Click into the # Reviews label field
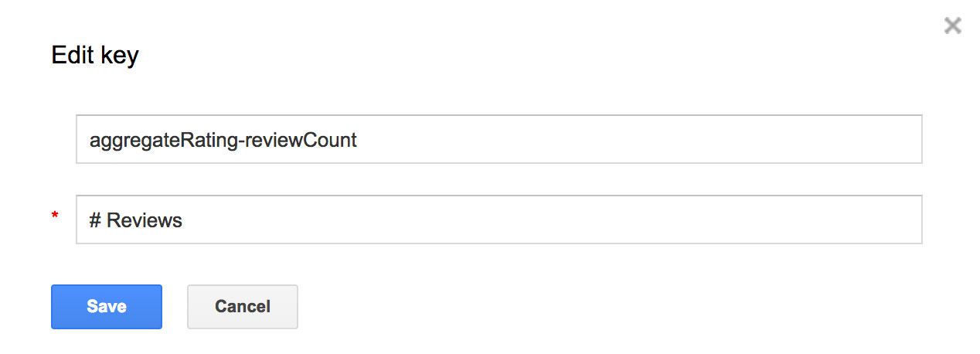Image resolution: width=980 pixels, height=354 pixels. click(x=499, y=220)
